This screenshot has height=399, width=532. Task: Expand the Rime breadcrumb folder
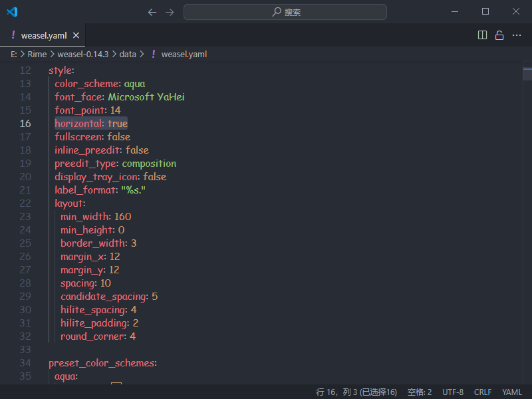coord(37,54)
